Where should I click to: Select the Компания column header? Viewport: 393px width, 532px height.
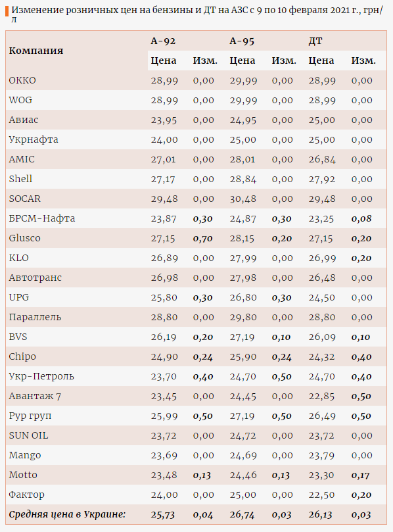pyautogui.click(x=36, y=51)
